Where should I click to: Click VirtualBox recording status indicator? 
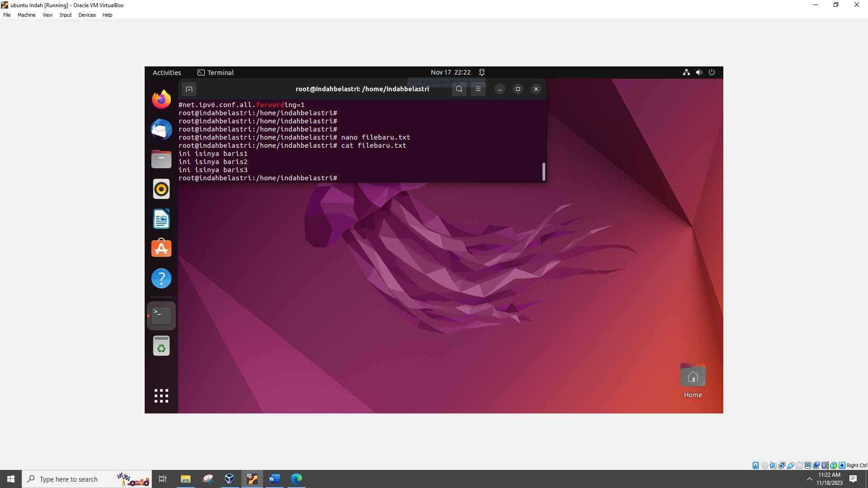pyautogui.click(x=816, y=465)
